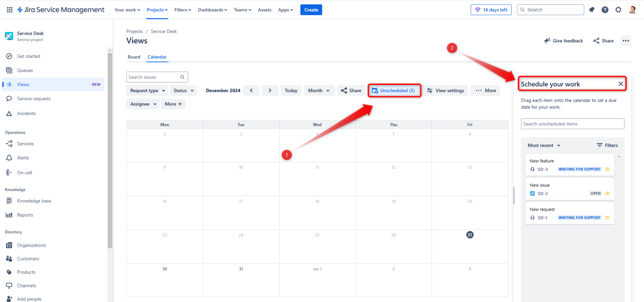This screenshot has height=302, width=644.
Task: Open the Projects menu in the top bar
Action: 157,9
